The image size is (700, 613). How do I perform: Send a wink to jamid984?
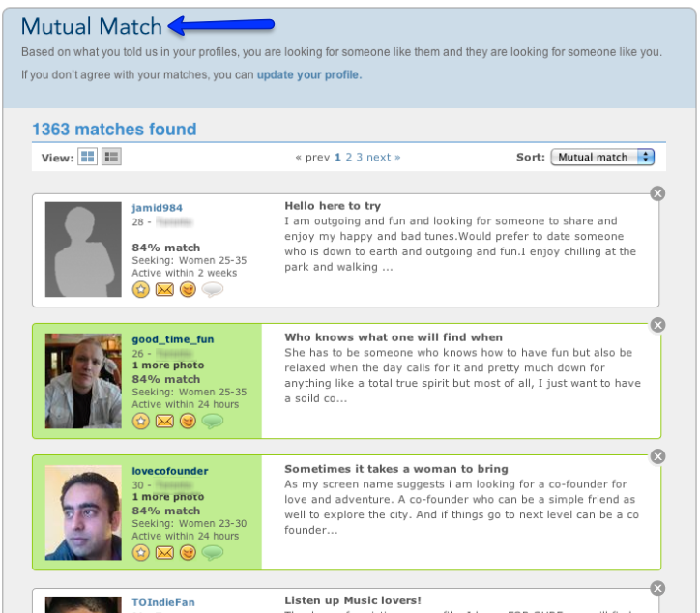coord(188,290)
